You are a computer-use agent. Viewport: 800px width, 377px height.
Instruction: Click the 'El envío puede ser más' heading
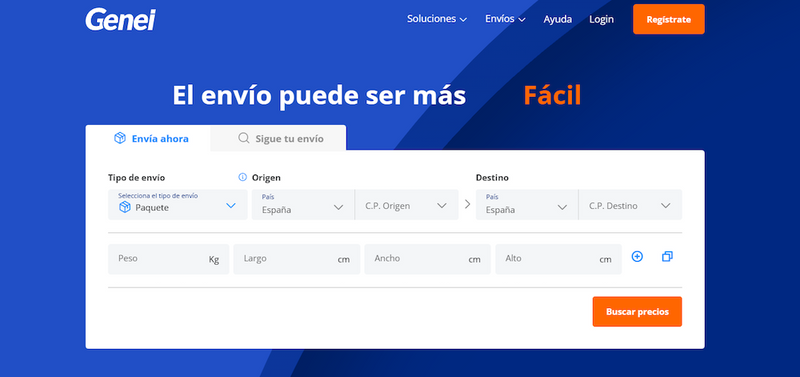(x=319, y=95)
